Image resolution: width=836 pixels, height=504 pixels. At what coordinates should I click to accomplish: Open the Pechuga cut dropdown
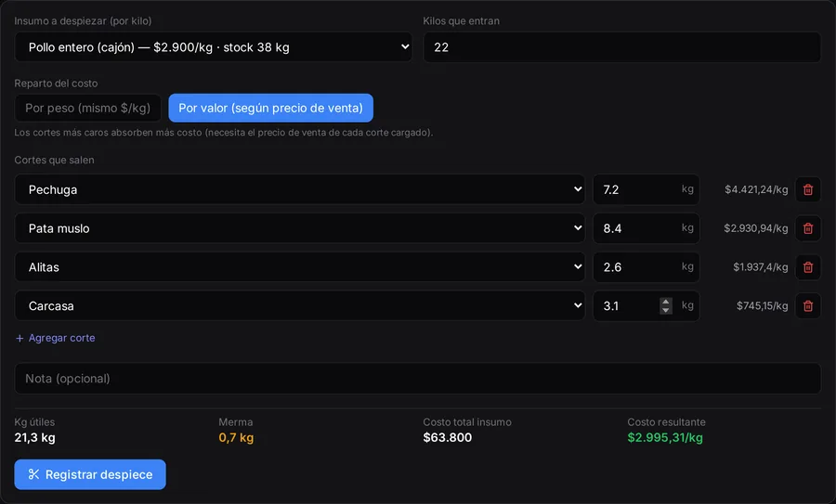click(300, 189)
